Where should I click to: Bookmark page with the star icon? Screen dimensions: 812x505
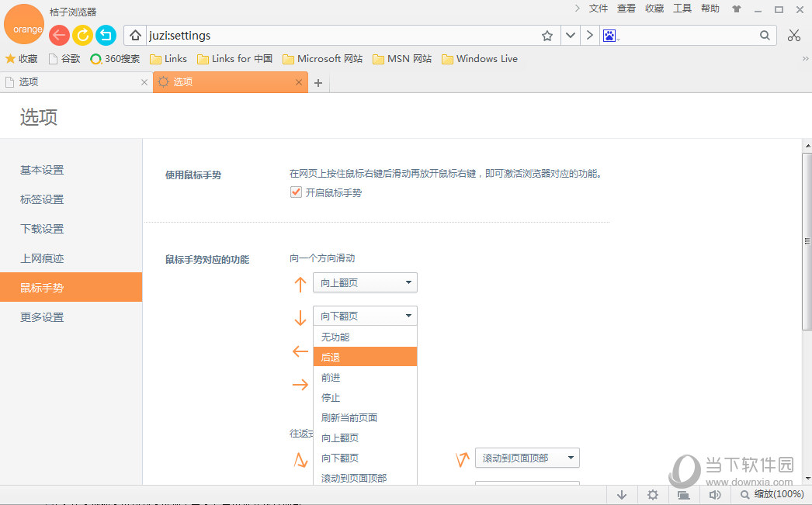(547, 36)
